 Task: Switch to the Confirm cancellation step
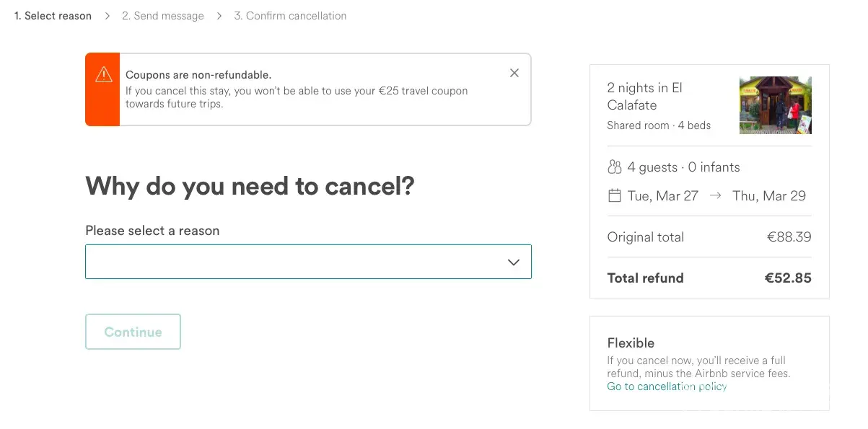tap(290, 16)
